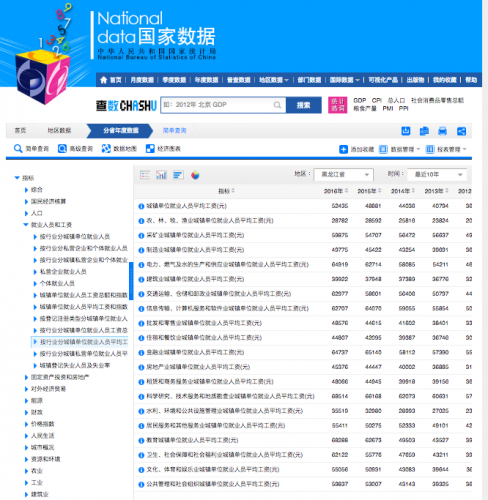Click the print icon
The image size is (488, 500).
[x=442, y=131]
